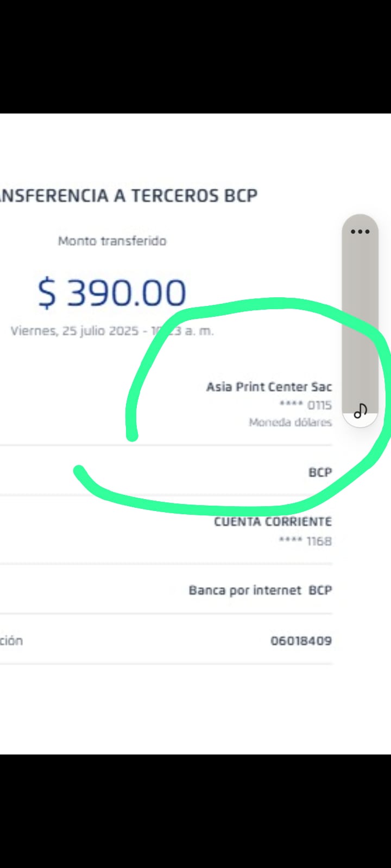Viewport: 391px width, 868px height.
Task: Click the gray floating volume slider bar
Action: point(360,320)
